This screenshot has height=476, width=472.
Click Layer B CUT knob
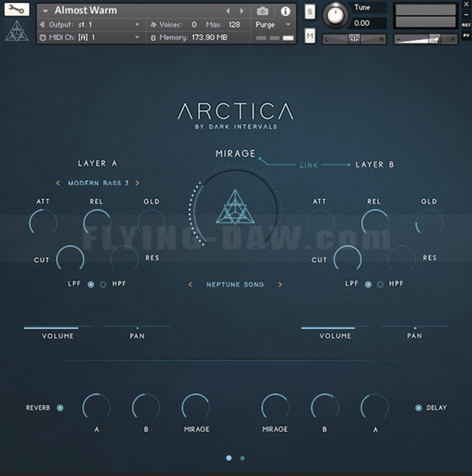(x=347, y=259)
